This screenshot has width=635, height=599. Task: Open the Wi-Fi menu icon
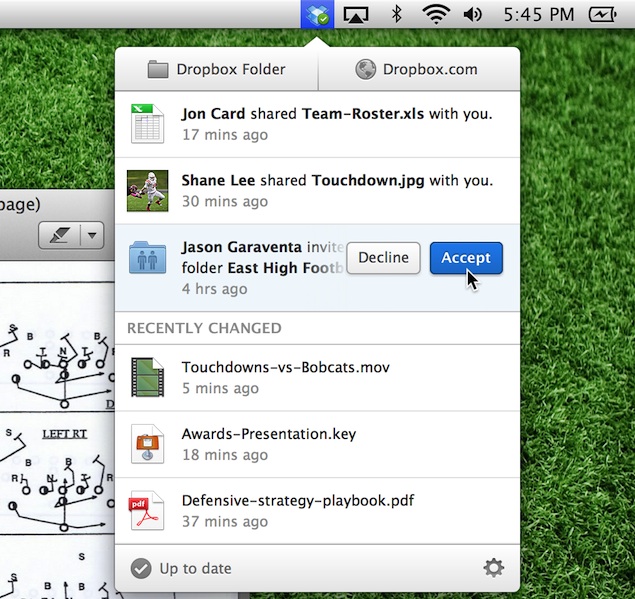436,15
